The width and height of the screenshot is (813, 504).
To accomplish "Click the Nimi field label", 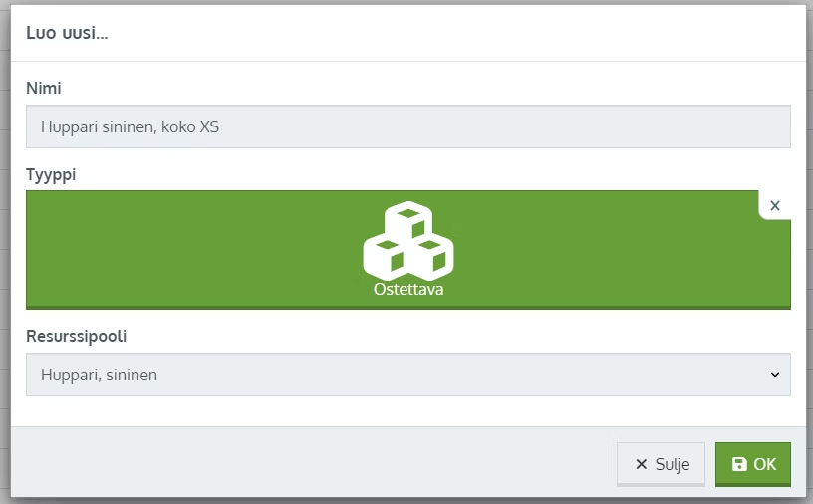I will (44, 88).
